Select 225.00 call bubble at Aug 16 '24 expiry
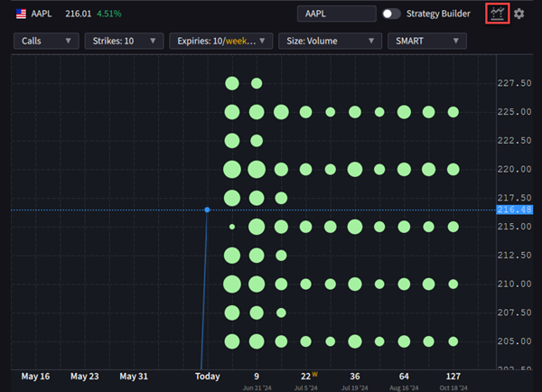 [404, 112]
